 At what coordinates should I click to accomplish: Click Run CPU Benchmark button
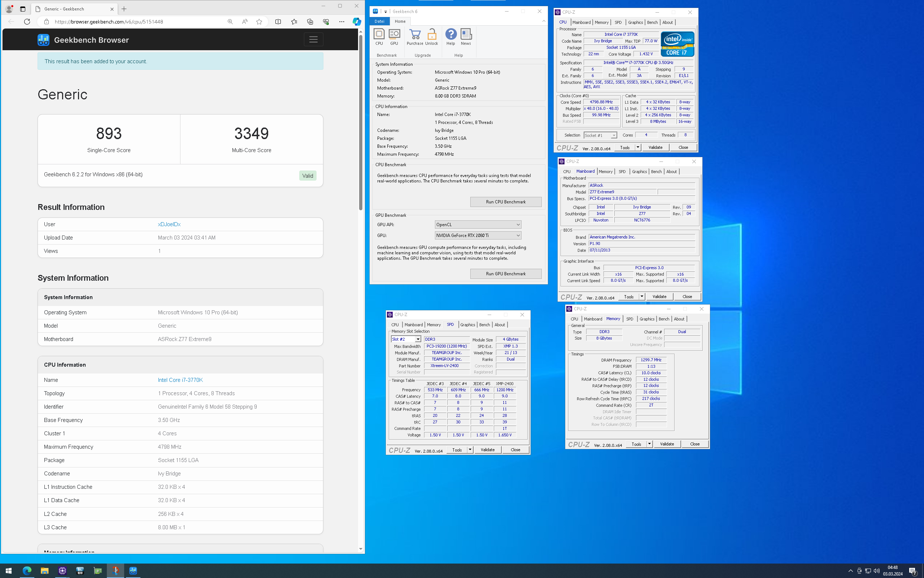click(x=506, y=202)
